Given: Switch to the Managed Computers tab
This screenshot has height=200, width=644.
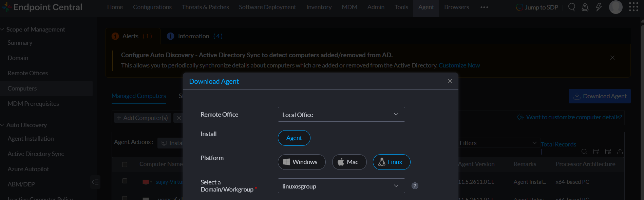Looking at the screenshot, I should click(139, 96).
